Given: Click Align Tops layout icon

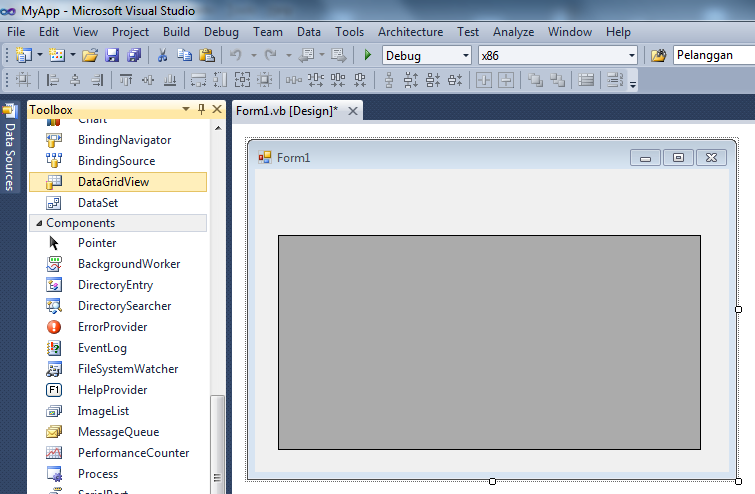Looking at the screenshot, I should 126,80.
